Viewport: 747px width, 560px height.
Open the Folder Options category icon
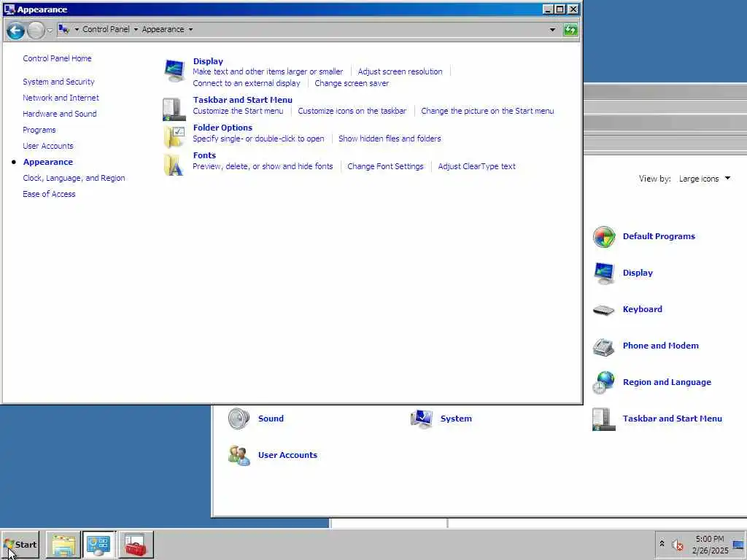(x=174, y=137)
